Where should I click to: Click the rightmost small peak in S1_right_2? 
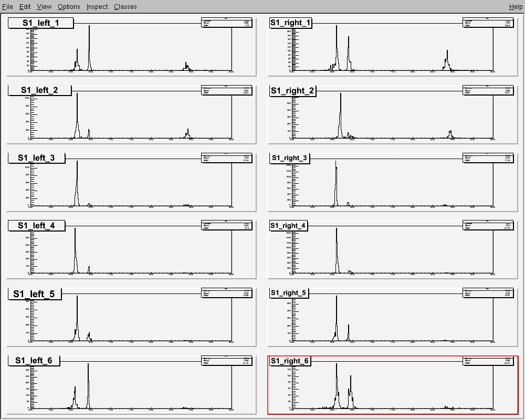click(x=450, y=134)
